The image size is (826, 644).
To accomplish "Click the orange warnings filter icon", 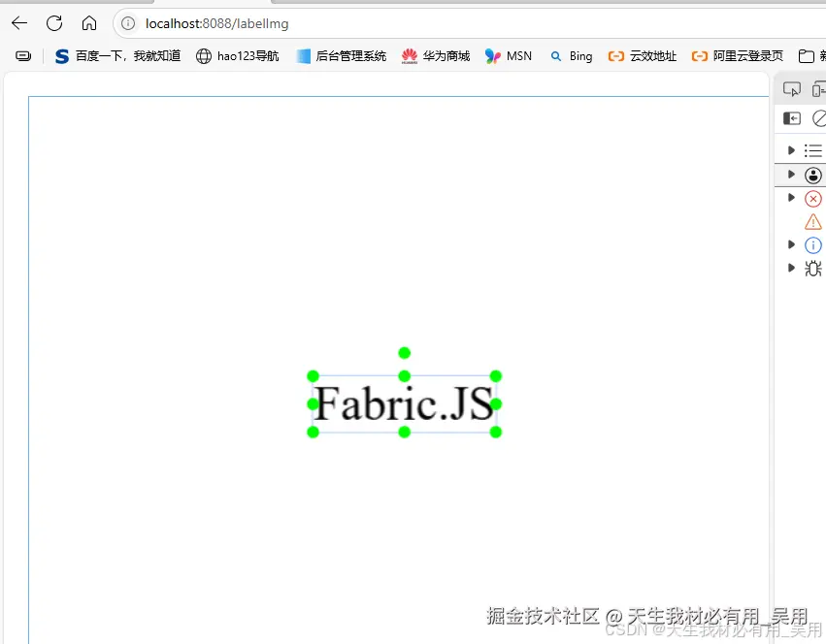I will tap(813, 221).
